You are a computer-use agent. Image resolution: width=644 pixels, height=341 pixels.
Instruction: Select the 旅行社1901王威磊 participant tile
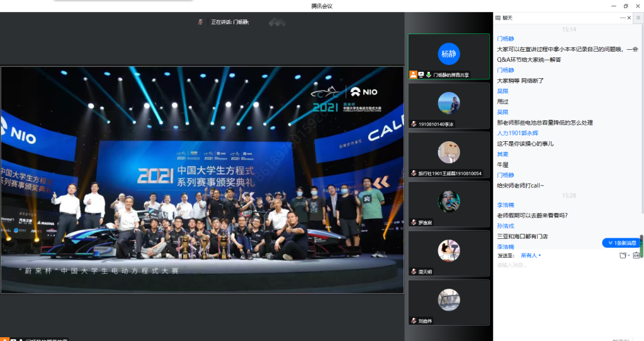(x=449, y=154)
